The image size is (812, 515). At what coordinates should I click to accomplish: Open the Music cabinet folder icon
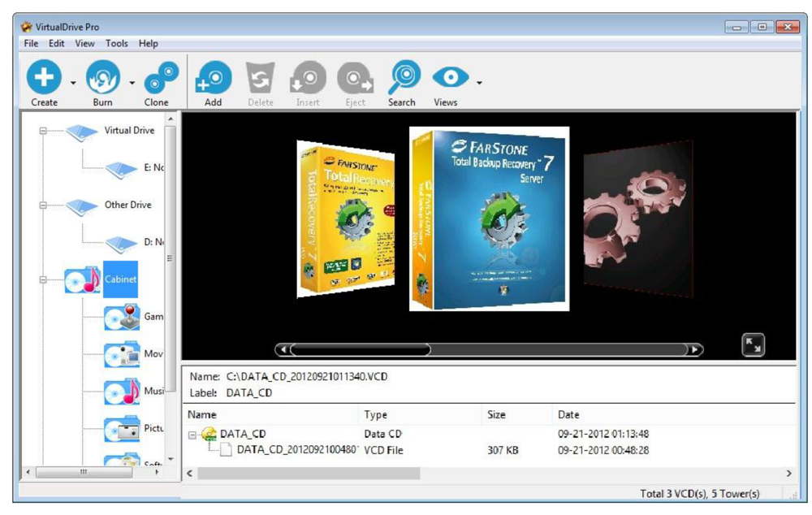coord(122,392)
